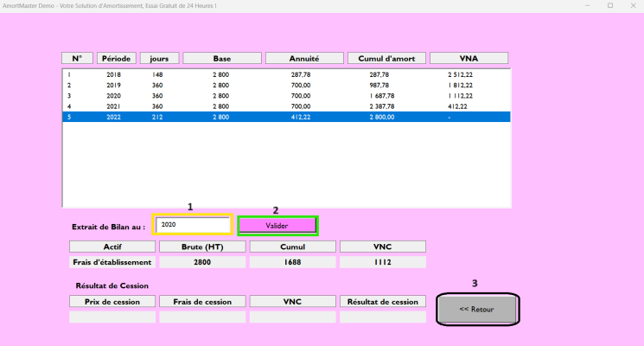Go back with the << Retour button
Viewport: 644px width, 346px height.
(x=477, y=309)
